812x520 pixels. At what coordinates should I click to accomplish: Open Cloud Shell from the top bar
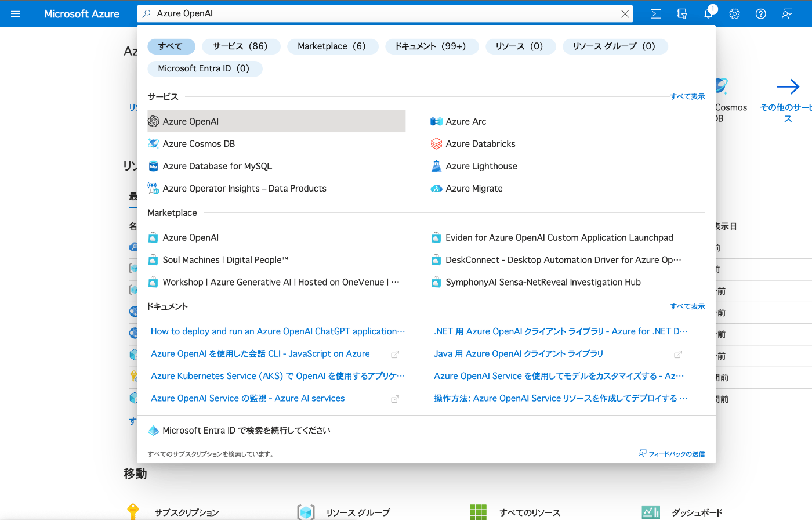[x=656, y=14]
